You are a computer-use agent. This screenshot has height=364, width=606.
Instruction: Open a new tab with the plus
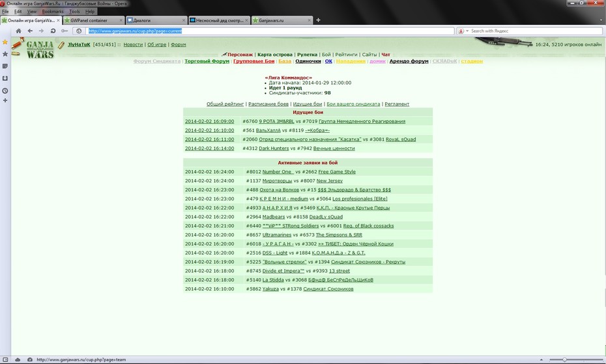(318, 20)
